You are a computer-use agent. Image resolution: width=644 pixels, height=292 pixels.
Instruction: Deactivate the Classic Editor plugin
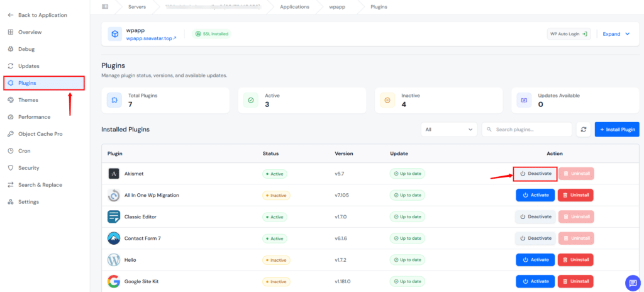[x=535, y=216]
